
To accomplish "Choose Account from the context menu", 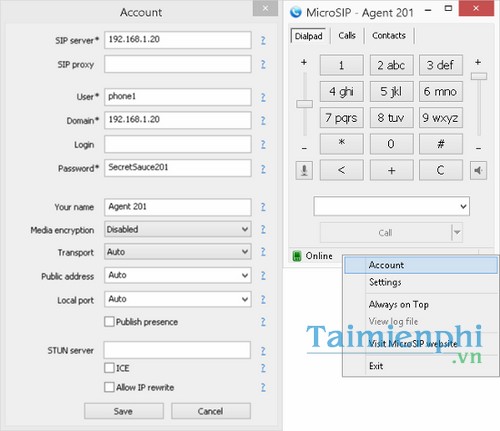I will [x=421, y=265].
